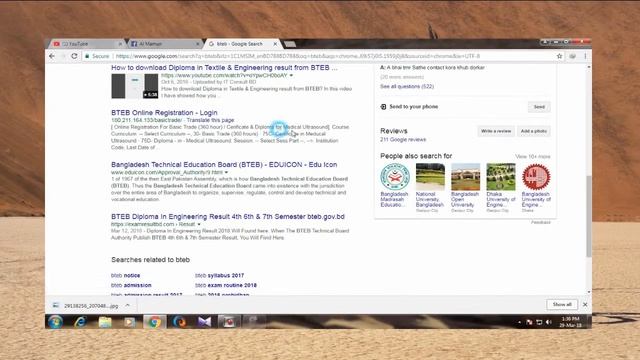The image size is (640, 360).
Task: Open the taskbar clock showing 3:36 PM
Action: click(571, 322)
